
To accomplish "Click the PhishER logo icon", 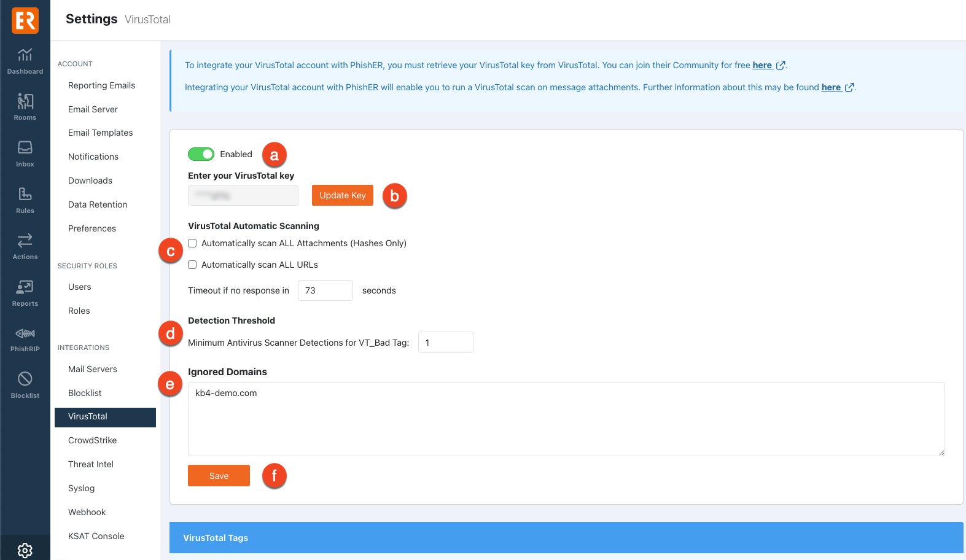I will (x=25, y=20).
